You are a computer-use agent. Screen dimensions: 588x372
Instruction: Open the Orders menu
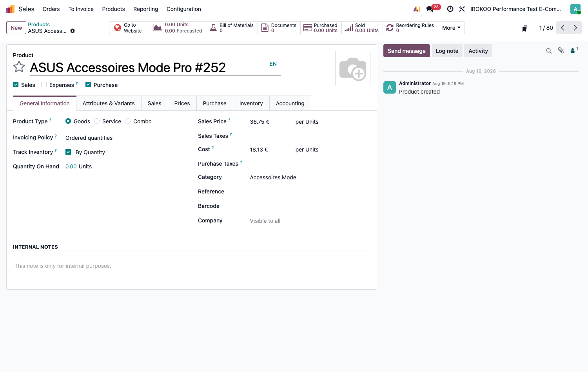[51, 9]
